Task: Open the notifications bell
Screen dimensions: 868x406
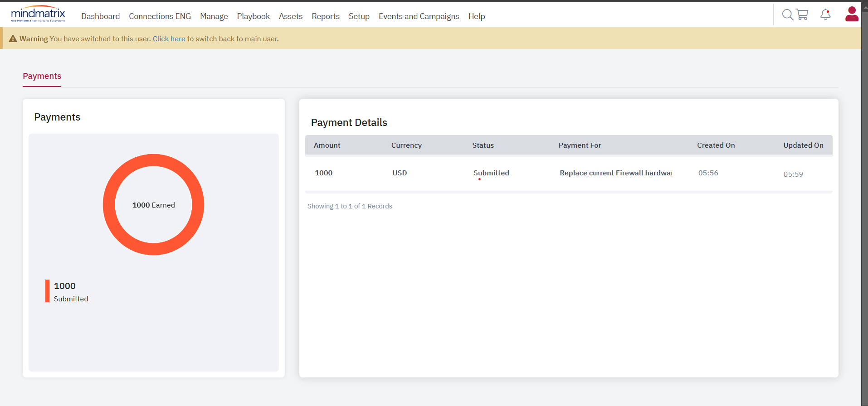Action: pos(825,15)
